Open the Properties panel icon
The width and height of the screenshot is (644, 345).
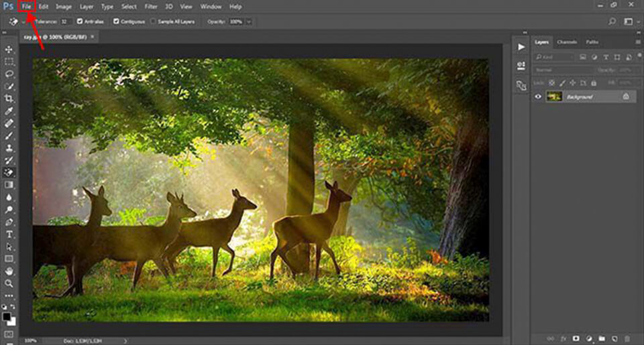click(521, 66)
